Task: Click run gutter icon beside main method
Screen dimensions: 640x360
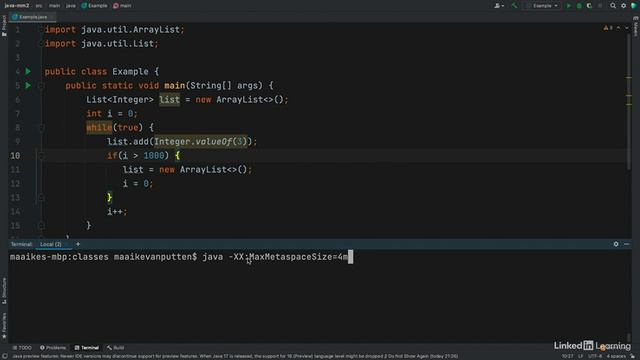Action: pyautogui.click(x=28, y=85)
